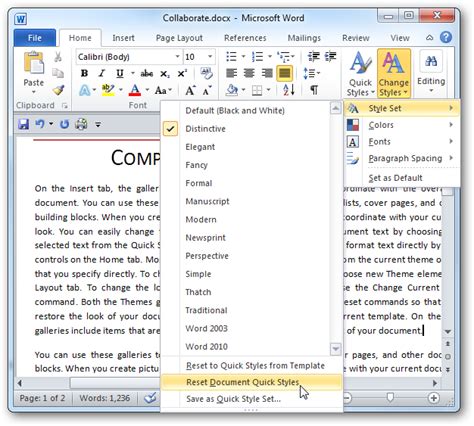Open the Calibri (Body) font dropdown
Viewport: 474px width, 426px height.
point(178,57)
